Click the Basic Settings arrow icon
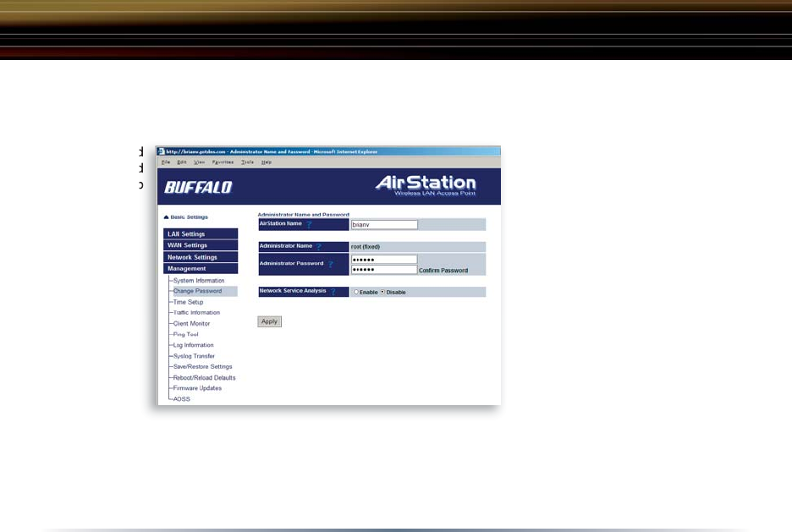The width and height of the screenshot is (792, 532). pos(166,217)
